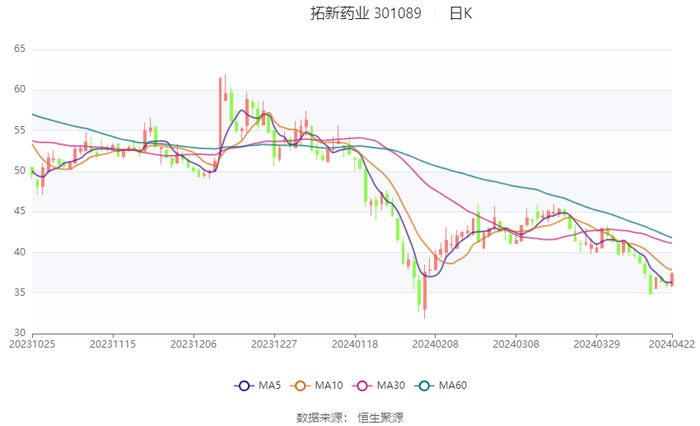
Task: Jump to the 20231227 date marker
Action: tap(273, 342)
